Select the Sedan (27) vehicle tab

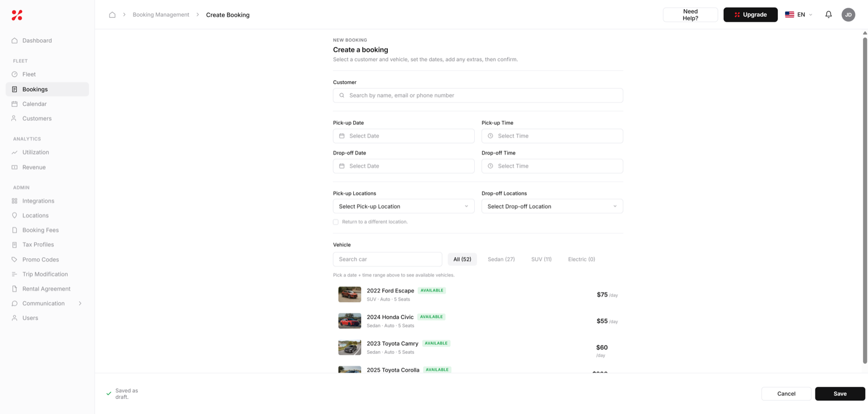pos(501,259)
